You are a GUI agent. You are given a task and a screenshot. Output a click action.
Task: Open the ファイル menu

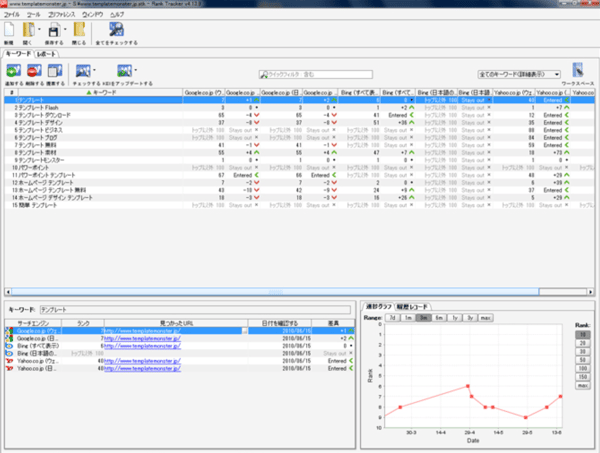12,16
